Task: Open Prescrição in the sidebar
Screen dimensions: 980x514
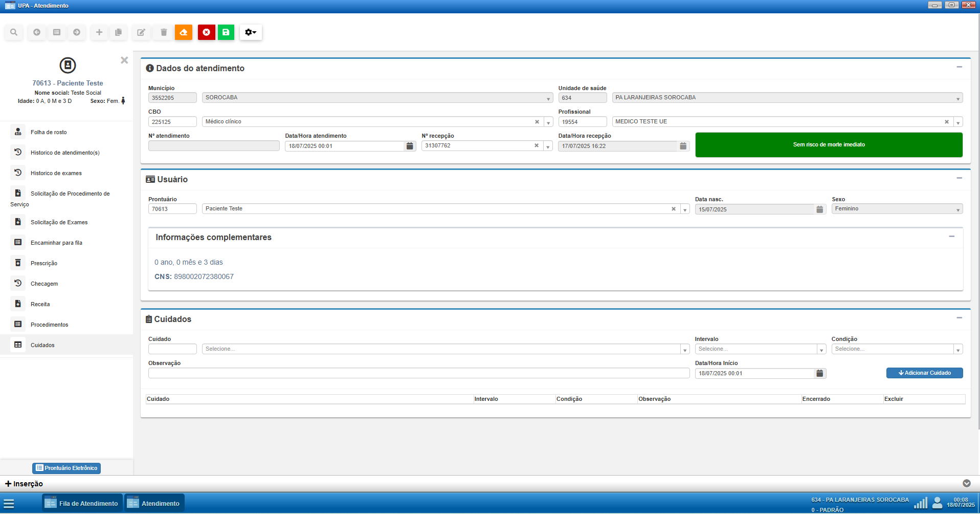Action: click(44, 263)
